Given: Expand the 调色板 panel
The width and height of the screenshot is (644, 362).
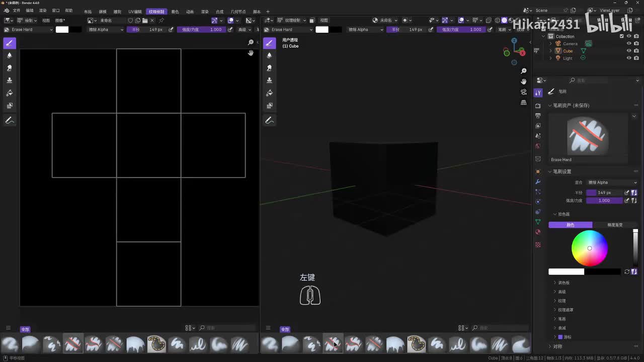Looking at the screenshot, I should point(564,283).
